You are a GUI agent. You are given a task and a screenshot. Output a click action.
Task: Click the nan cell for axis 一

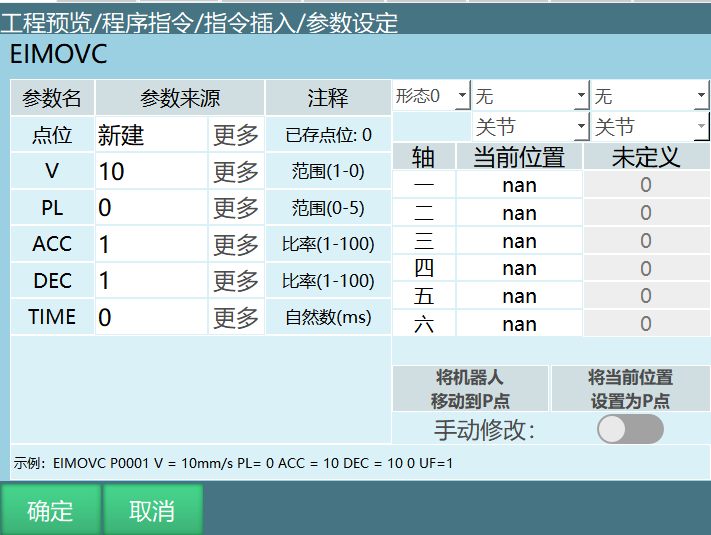[519, 185]
